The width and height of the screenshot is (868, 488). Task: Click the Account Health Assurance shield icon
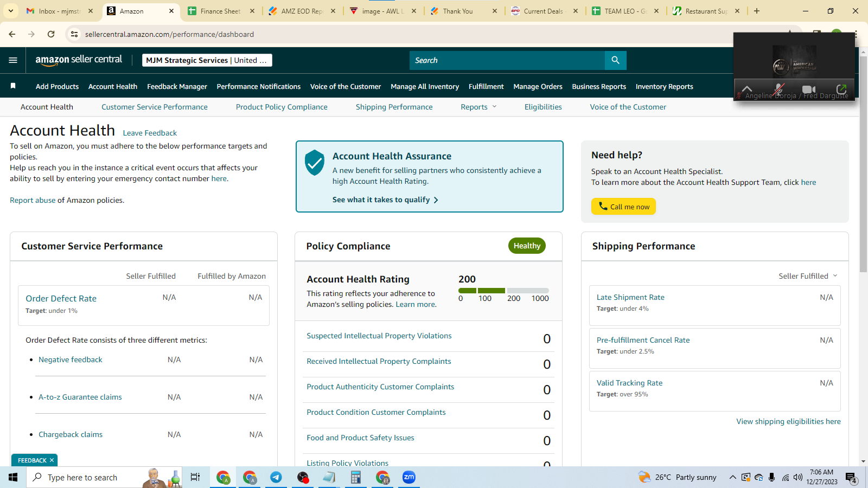315,163
